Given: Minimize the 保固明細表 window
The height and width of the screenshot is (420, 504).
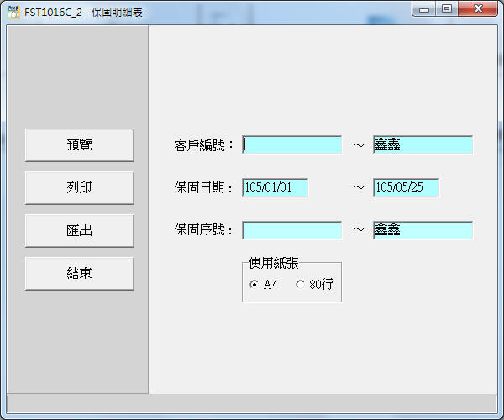Looking at the screenshot, I should (424, 9).
